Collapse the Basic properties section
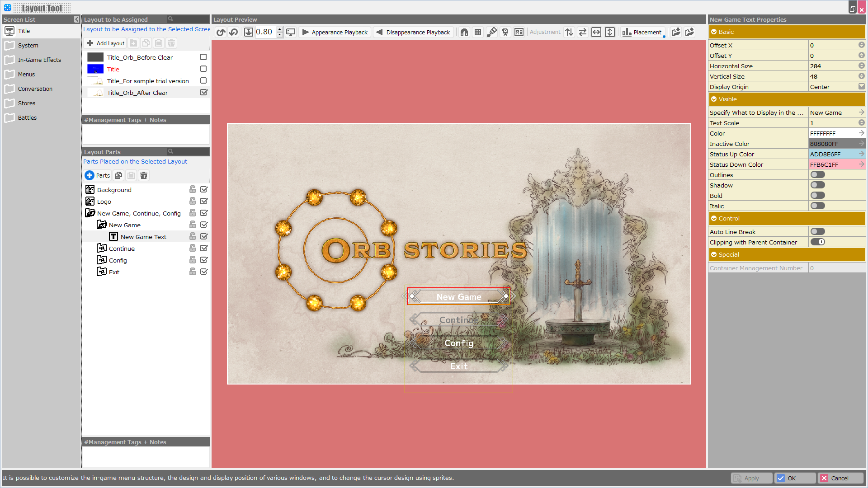This screenshot has width=868, height=488. point(714,32)
